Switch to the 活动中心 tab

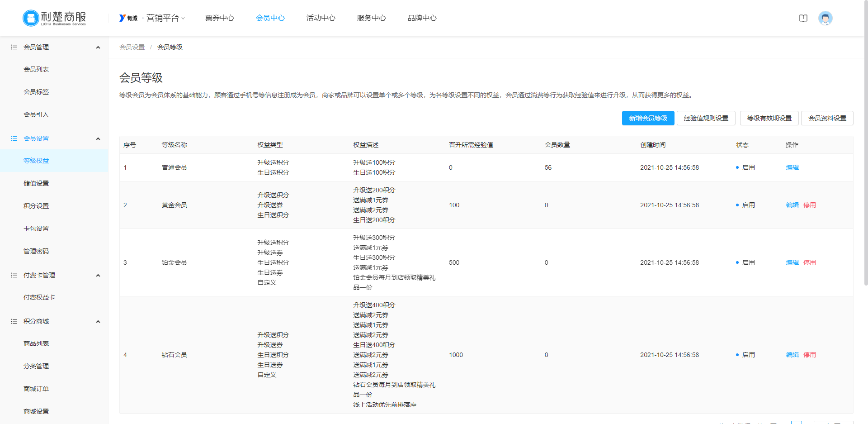(321, 18)
